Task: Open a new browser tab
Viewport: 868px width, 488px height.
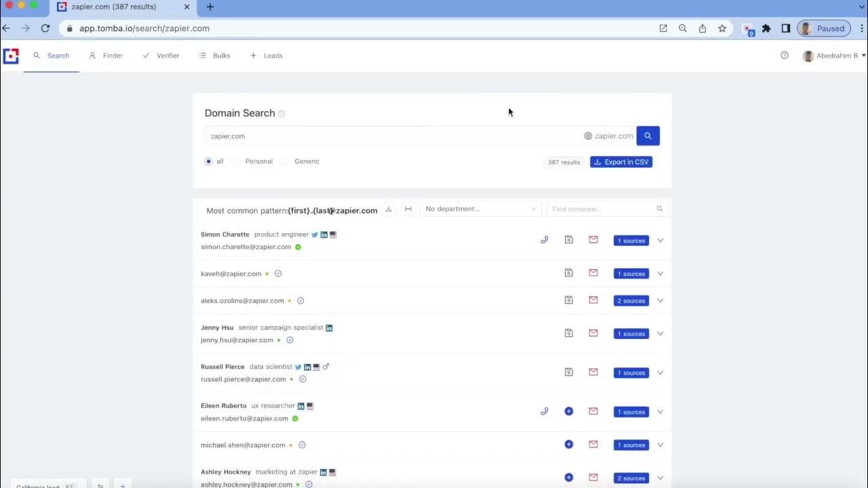Action: click(x=210, y=7)
